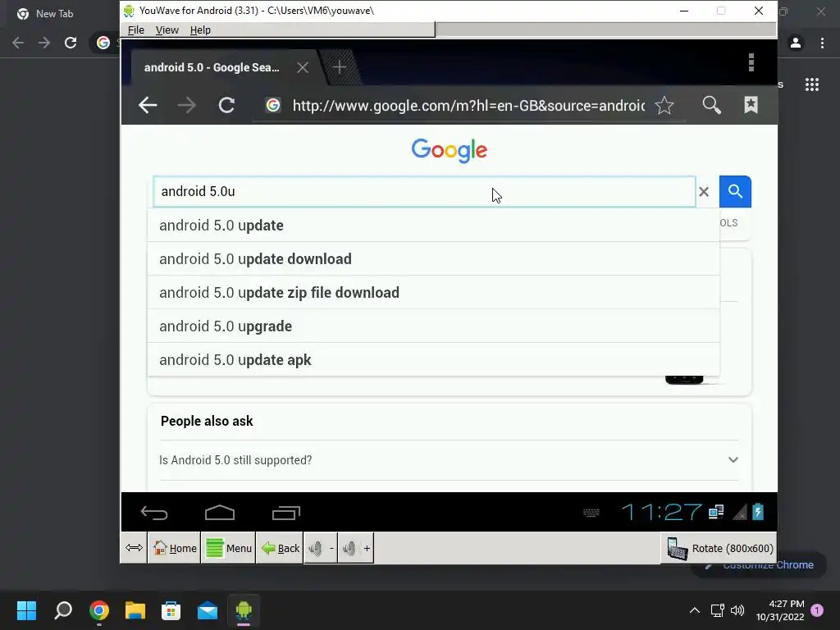Click the YouWave Back button
The height and width of the screenshot is (630, 840).
coord(280,548)
